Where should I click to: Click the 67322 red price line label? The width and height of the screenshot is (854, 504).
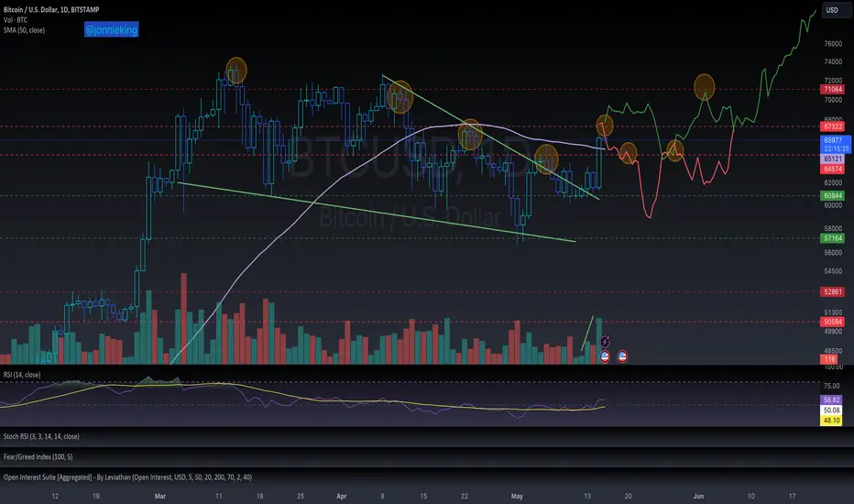[833, 126]
